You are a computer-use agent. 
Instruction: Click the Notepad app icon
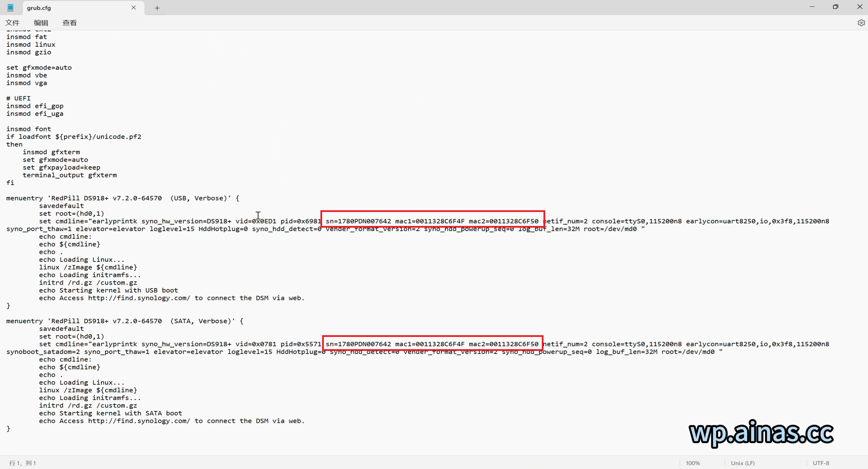click(x=10, y=8)
